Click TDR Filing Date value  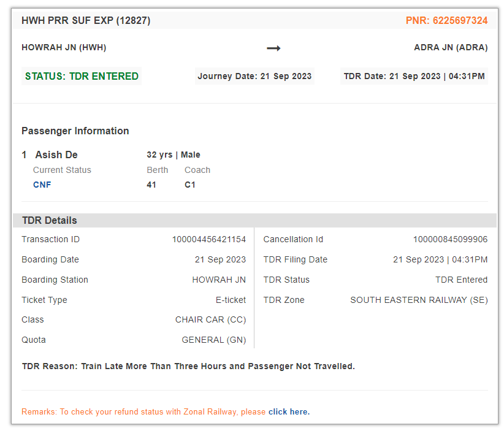click(440, 260)
